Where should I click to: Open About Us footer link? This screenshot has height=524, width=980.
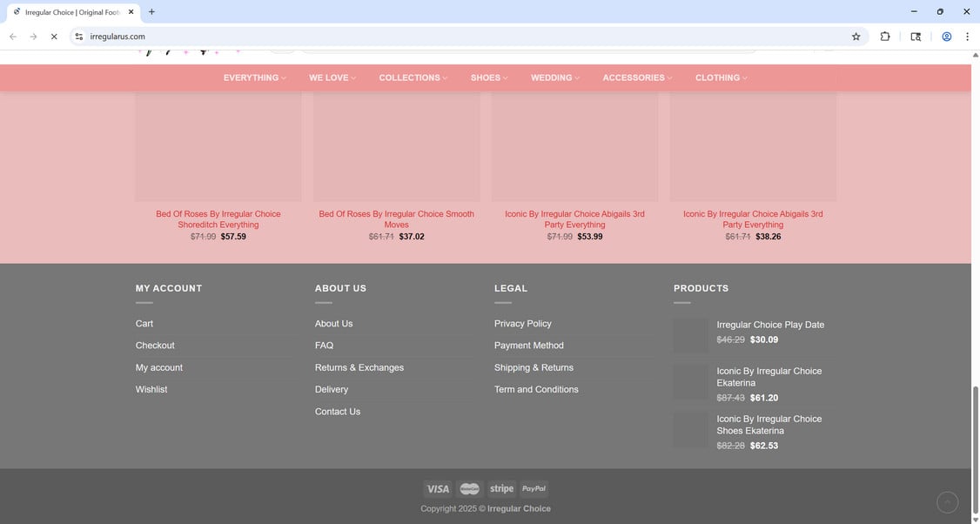coord(333,323)
